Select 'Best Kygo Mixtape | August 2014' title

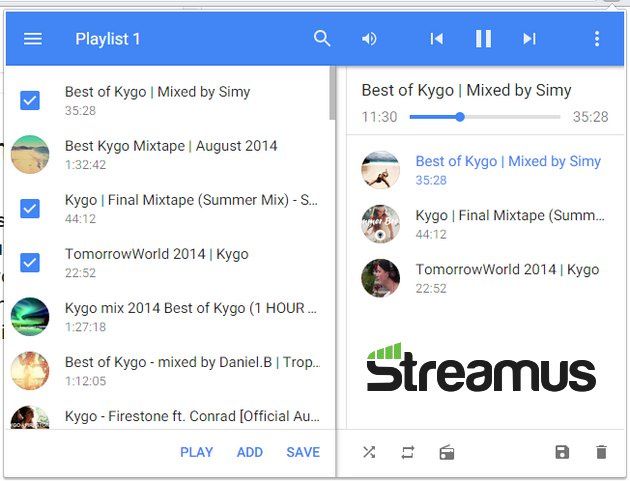tap(171, 146)
